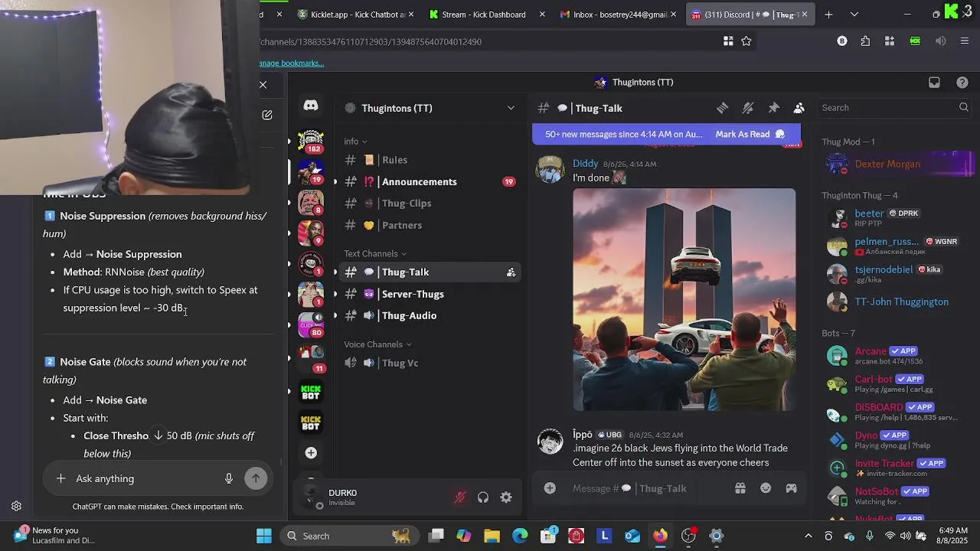Switch to Kicklet.app browser tab

[x=354, y=15]
